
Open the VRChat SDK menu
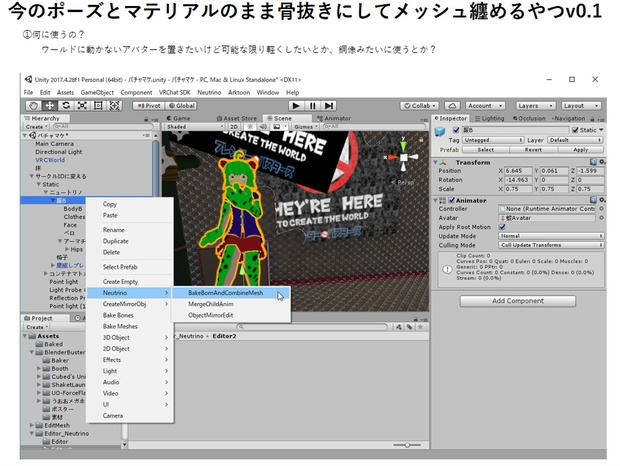(x=174, y=92)
